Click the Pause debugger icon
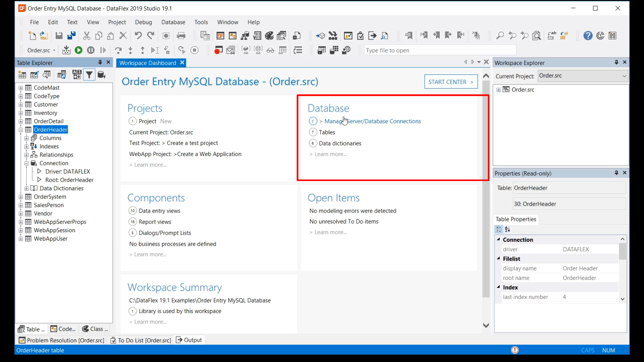644x362 pixels. coord(91,50)
